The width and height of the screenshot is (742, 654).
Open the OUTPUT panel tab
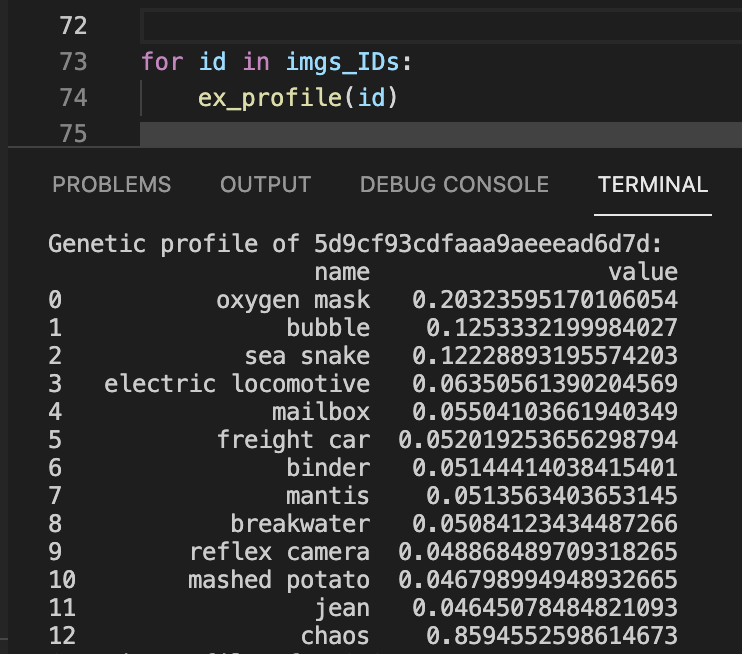click(x=265, y=185)
